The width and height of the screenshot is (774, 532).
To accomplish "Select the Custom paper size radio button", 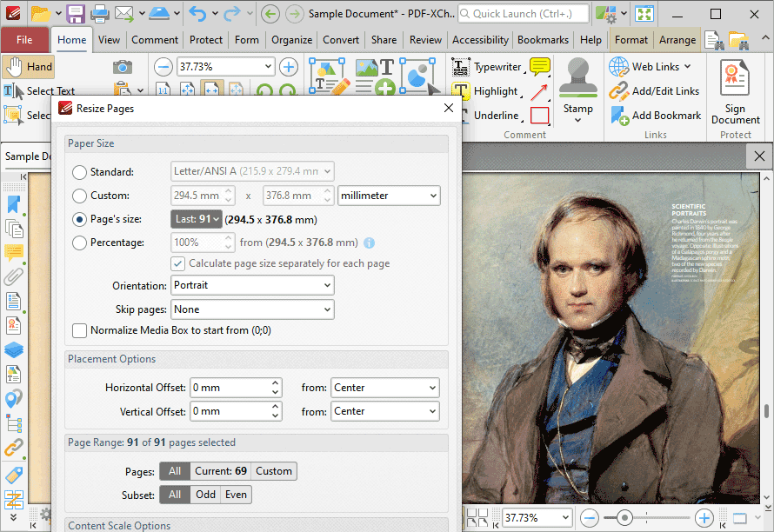I will pos(79,196).
